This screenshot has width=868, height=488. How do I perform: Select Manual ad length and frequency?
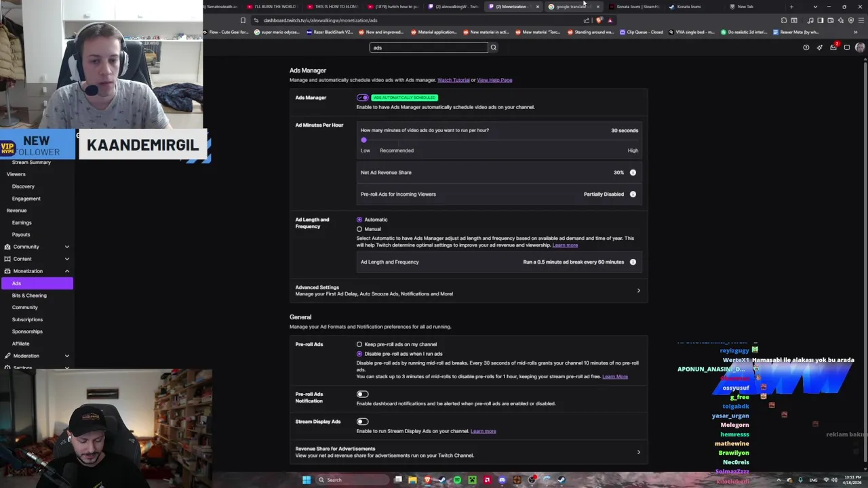359,229
